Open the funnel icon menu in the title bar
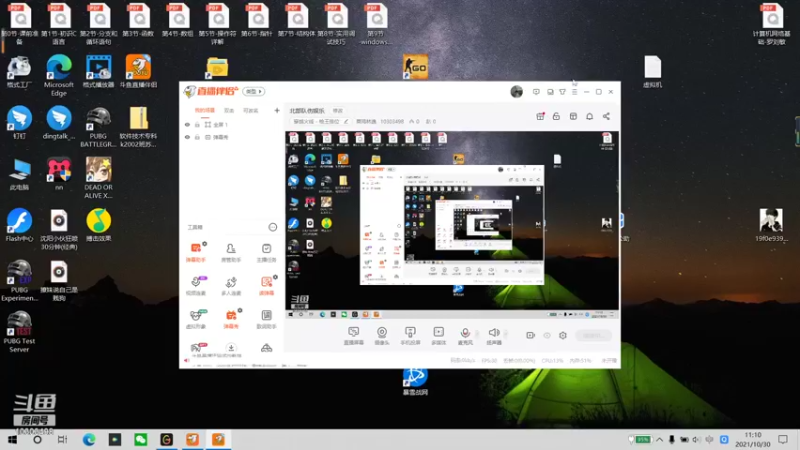 click(562, 92)
